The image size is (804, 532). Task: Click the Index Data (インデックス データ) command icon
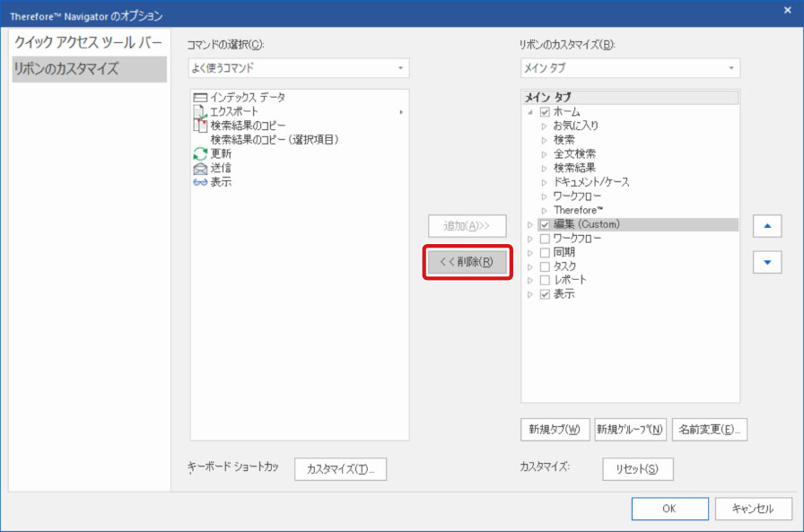[200, 97]
